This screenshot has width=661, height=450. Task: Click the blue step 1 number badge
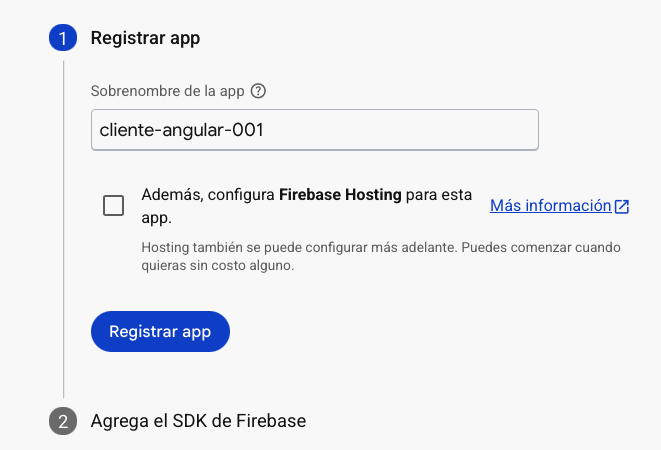point(63,39)
